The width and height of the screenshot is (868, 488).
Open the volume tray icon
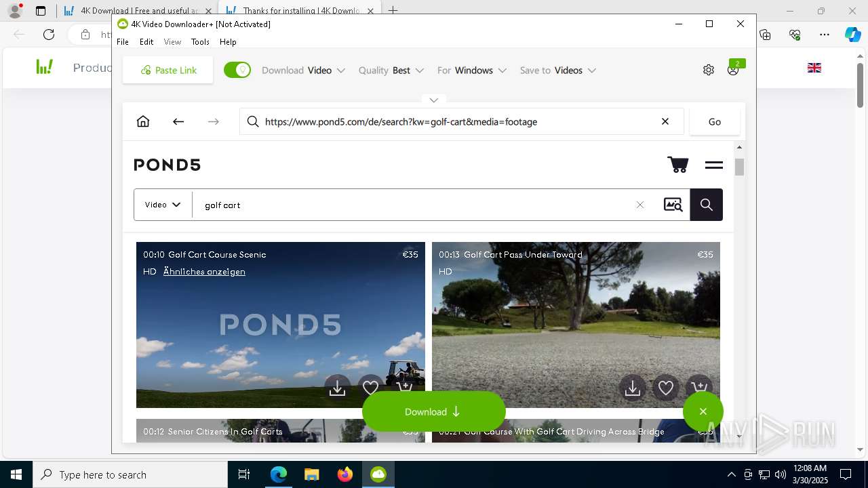[781, 474]
